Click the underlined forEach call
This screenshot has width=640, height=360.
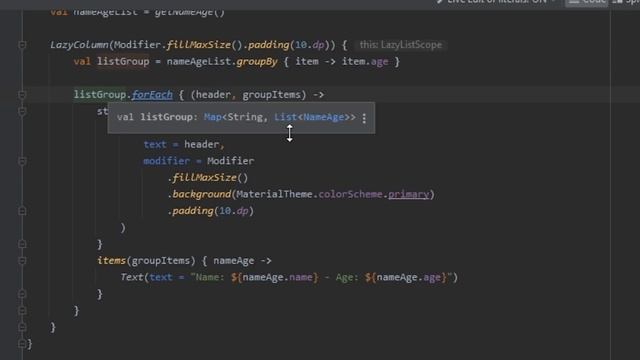(152, 95)
